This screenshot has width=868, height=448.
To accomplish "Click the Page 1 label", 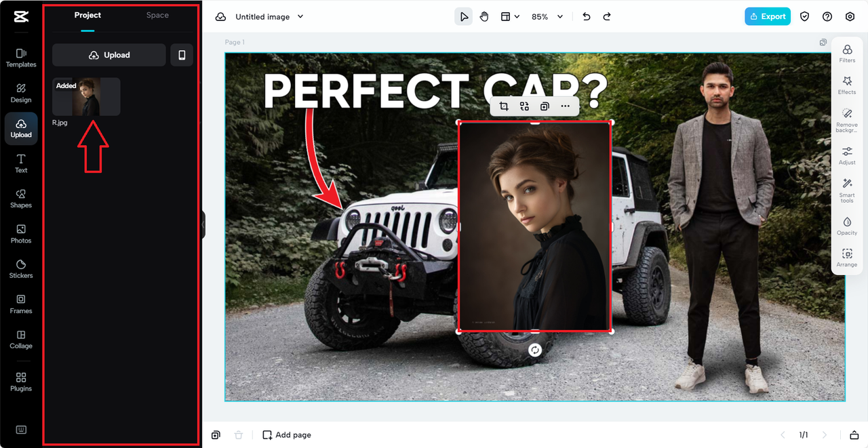I will point(235,42).
